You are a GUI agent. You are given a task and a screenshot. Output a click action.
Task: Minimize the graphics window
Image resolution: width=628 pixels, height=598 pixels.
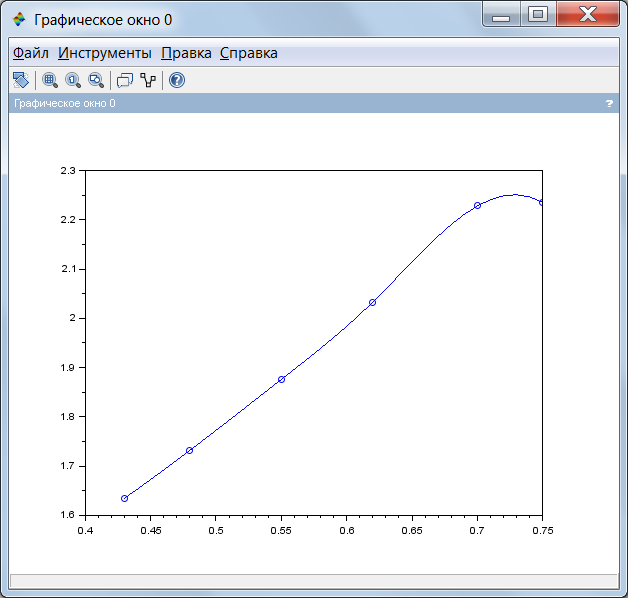[501, 15]
